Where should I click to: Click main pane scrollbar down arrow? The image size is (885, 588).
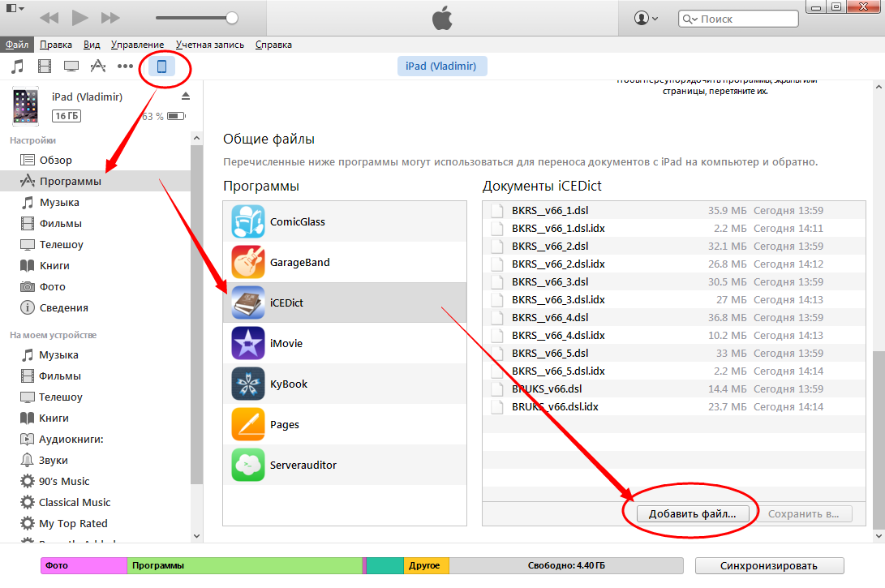coord(879,536)
